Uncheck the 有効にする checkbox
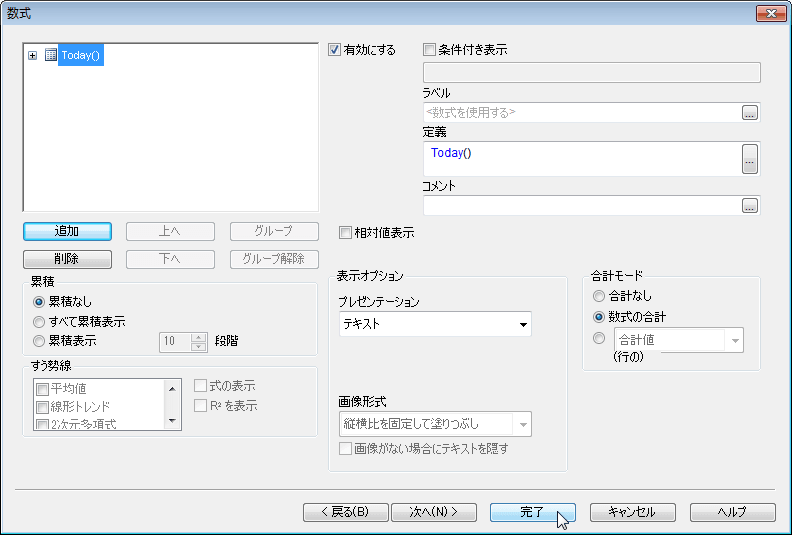The height and width of the screenshot is (535, 792). (335, 49)
